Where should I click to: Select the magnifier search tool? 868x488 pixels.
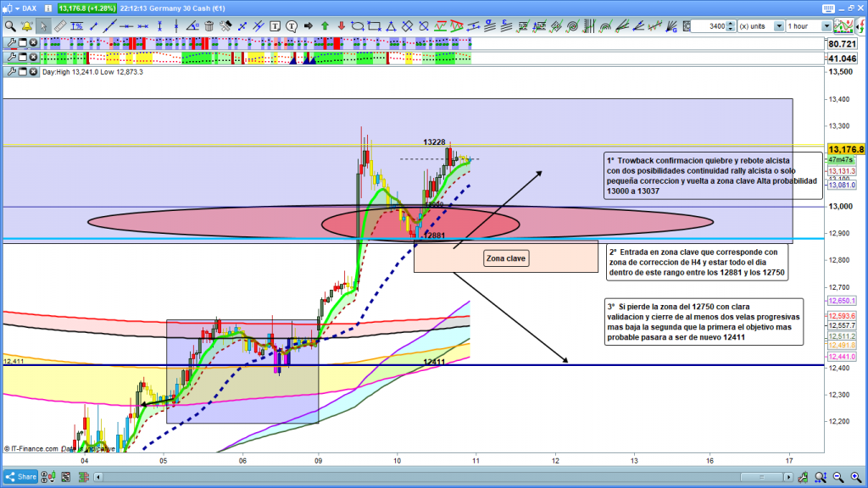coord(9,25)
